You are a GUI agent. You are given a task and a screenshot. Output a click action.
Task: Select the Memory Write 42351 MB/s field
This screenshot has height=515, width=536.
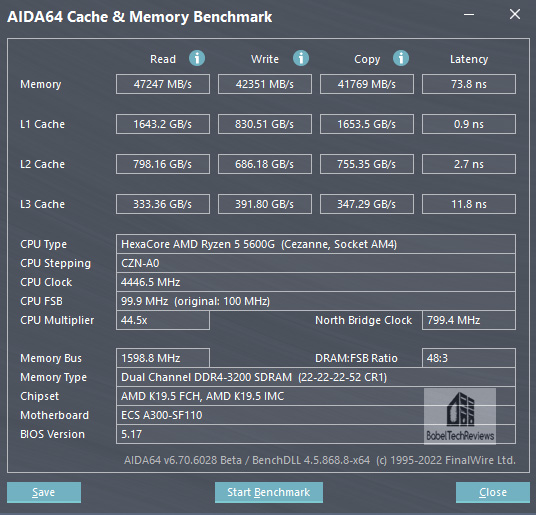(x=265, y=84)
